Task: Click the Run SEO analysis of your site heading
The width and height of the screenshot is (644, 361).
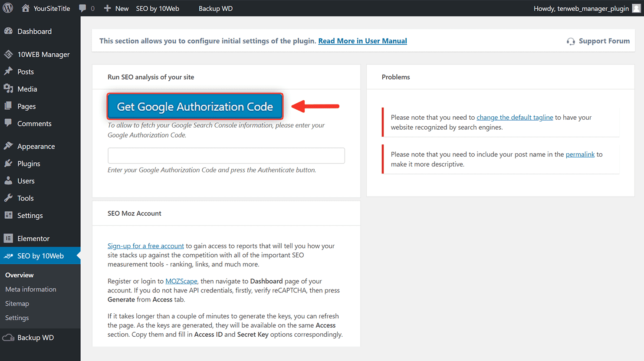Action: 151,77
